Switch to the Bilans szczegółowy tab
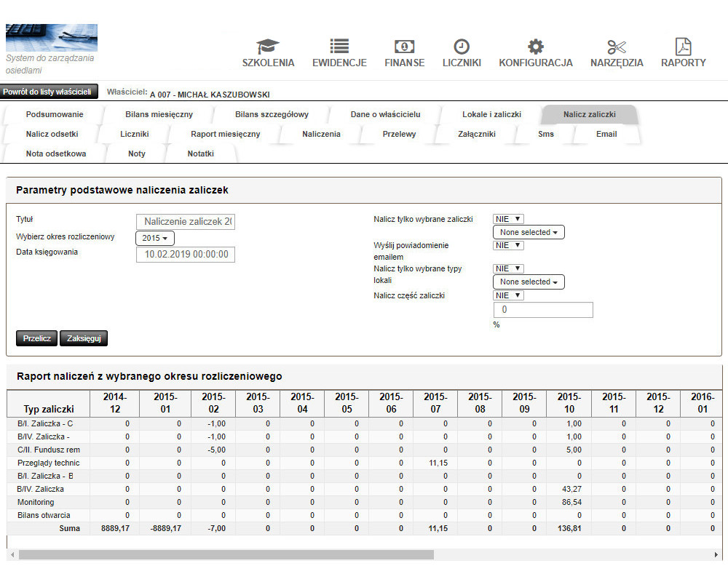 272,115
